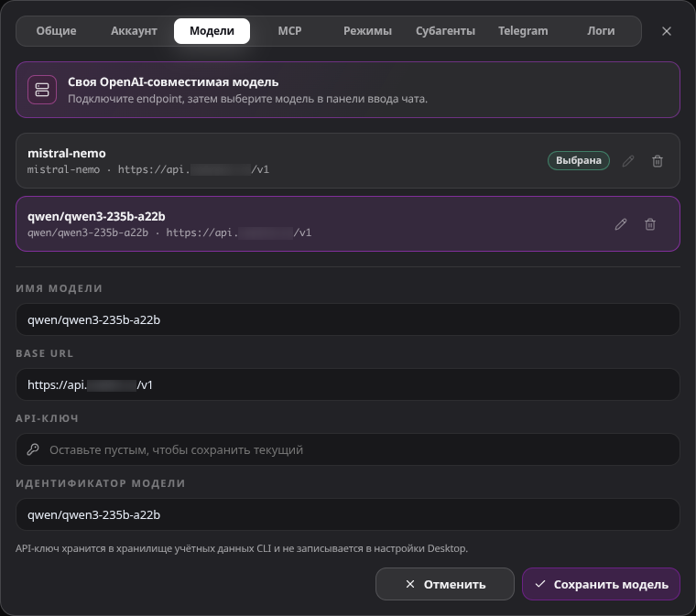The height and width of the screenshot is (616, 696).
Task: Open the Telegram settings tab
Action: (523, 31)
